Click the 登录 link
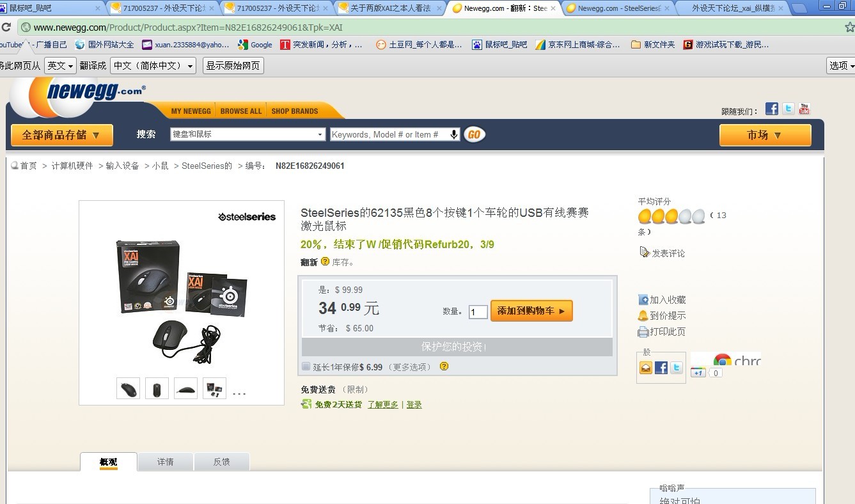 tap(414, 405)
